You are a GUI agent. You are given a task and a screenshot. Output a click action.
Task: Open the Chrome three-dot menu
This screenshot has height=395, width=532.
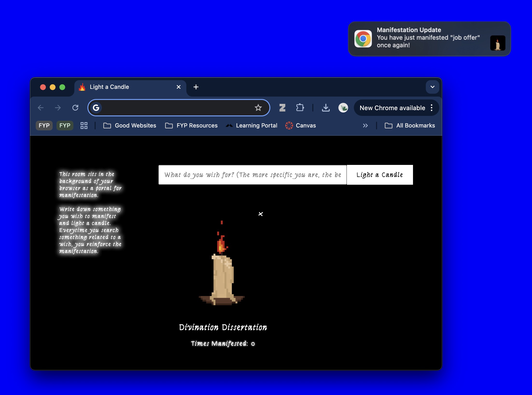[432, 108]
